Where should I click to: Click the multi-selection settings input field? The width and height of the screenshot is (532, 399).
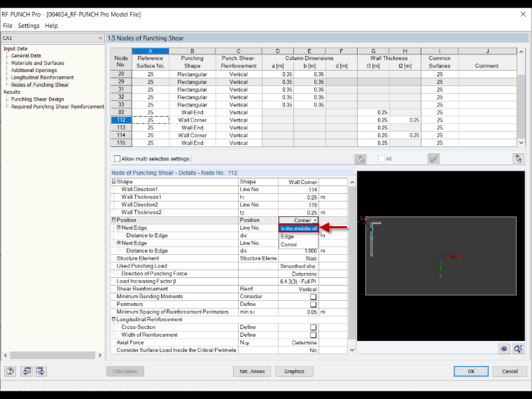[272, 158]
